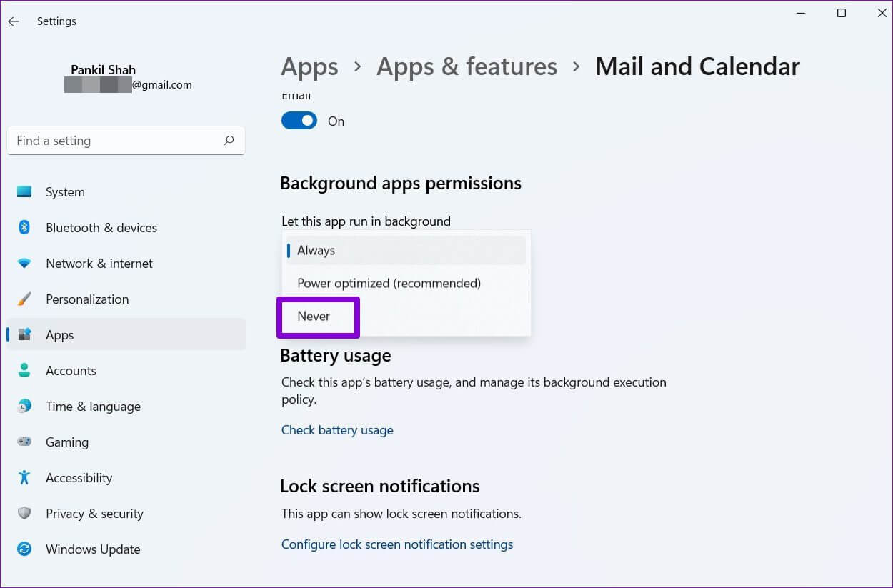Open Bluetooth & devices settings
The height and width of the screenshot is (588, 893).
(x=126, y=228)
